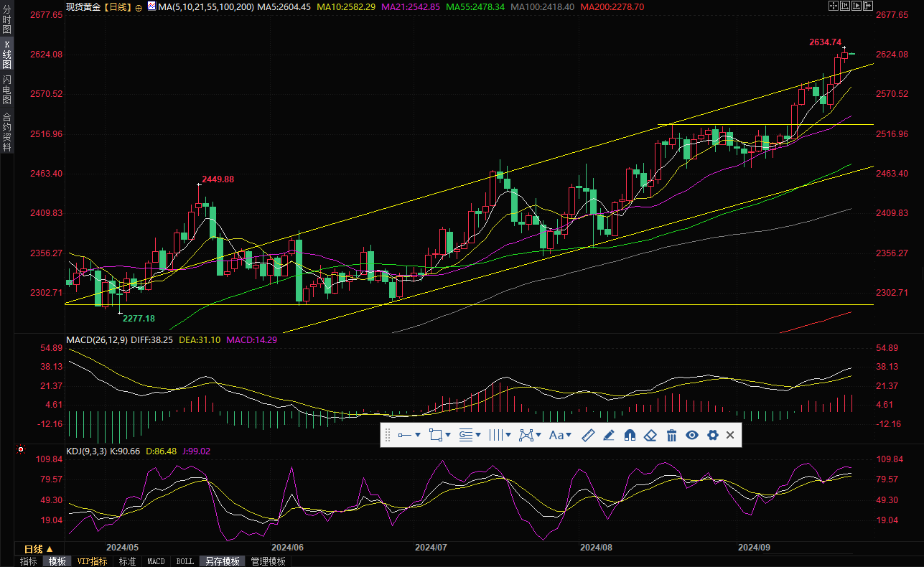The width and height of the screenshot is (924, 567).
Task: Expand the Aa text tool dropdown
Action: coord(569,435)
